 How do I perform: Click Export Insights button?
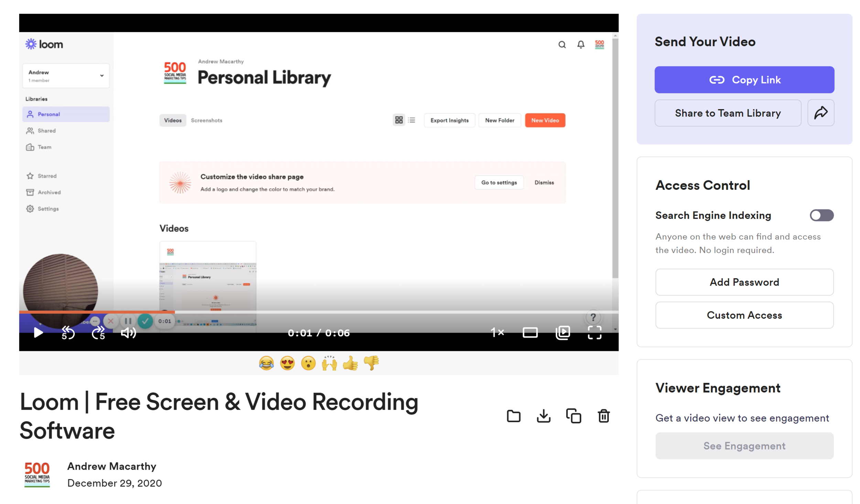click(449, 120)
